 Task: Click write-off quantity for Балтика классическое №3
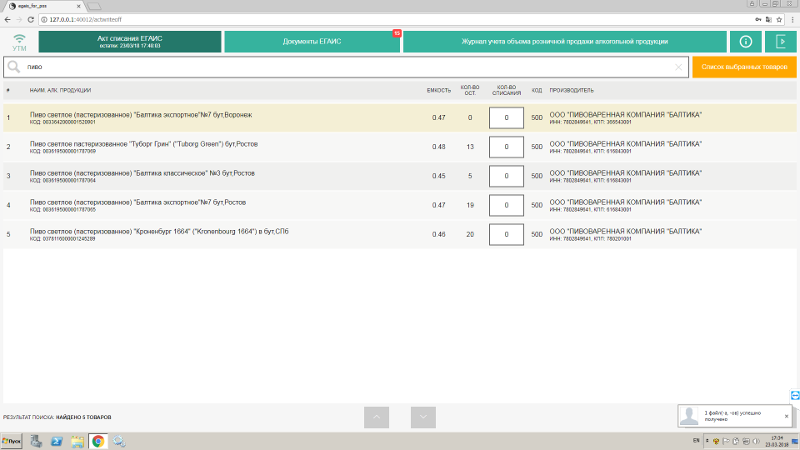pos(506,176)
